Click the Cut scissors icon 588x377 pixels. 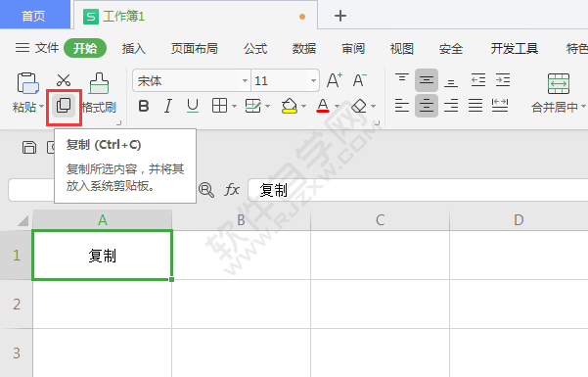(64, 79)
